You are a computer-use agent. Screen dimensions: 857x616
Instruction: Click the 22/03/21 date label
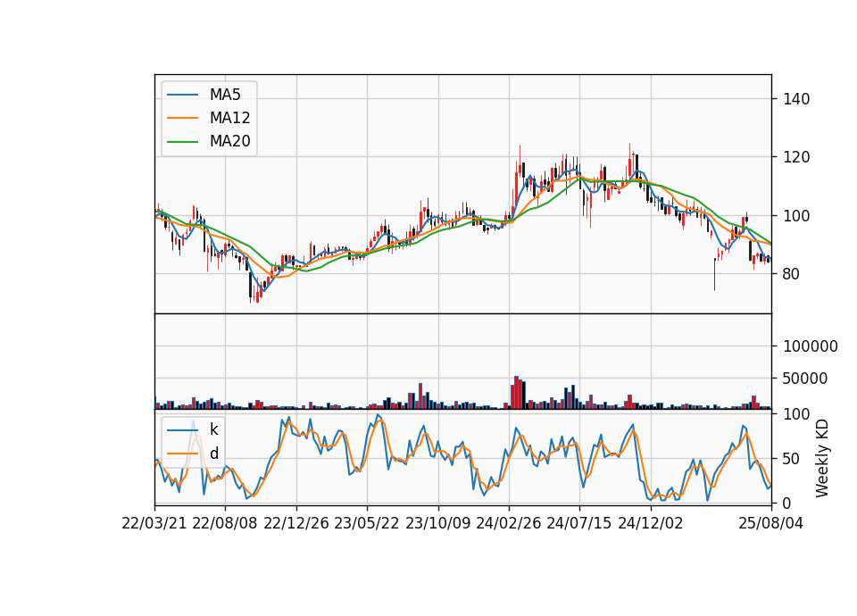click(x=154, y=523)
